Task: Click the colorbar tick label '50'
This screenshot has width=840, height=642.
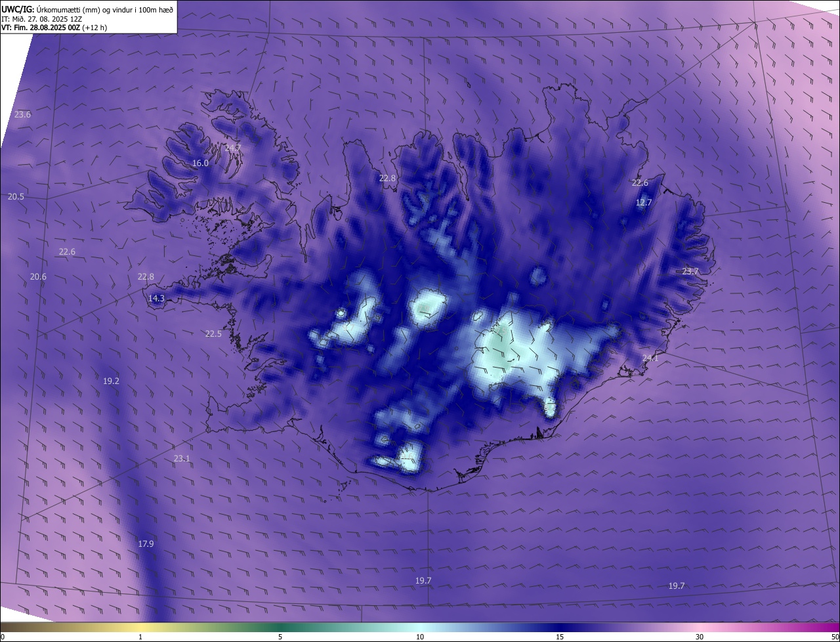Action: click(835, 637)
